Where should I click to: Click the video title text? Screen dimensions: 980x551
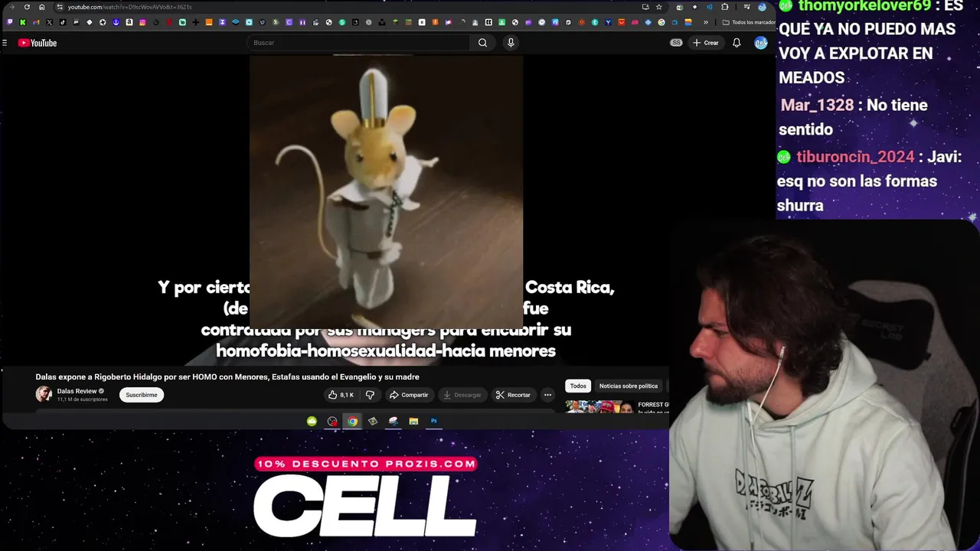point(227,377)
